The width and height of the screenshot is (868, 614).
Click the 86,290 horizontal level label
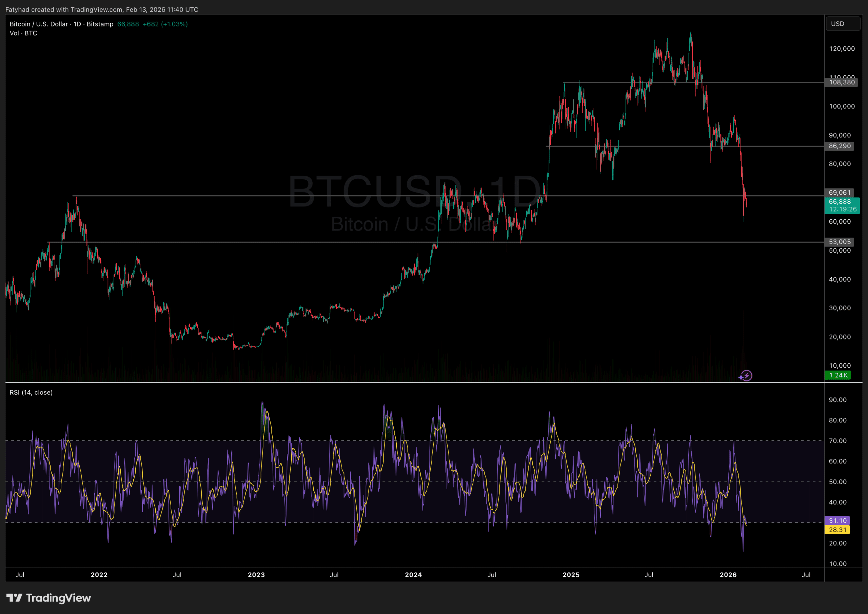839,146
